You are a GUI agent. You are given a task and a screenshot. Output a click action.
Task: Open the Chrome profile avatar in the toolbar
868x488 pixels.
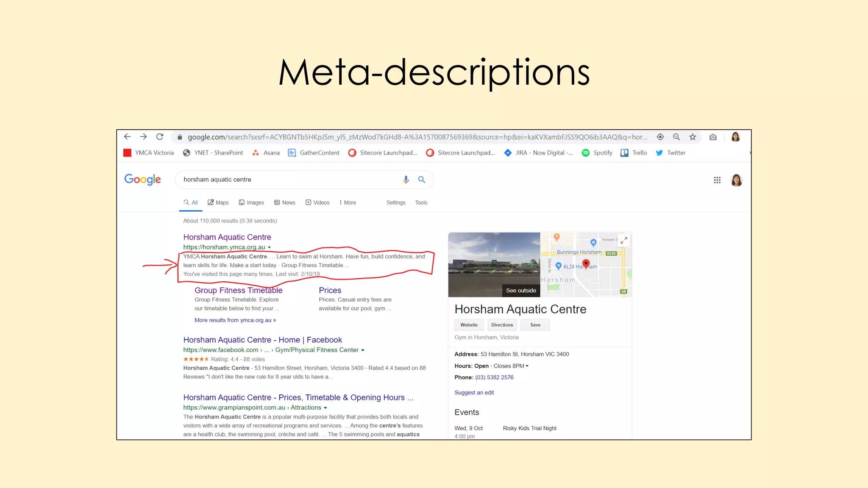coord(736,137)
